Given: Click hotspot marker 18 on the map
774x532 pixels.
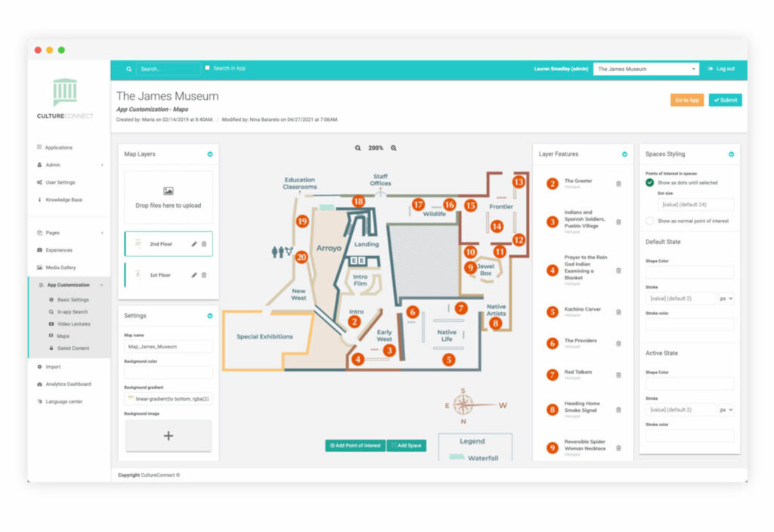Looking at the screenshot, I should [358, 202].
